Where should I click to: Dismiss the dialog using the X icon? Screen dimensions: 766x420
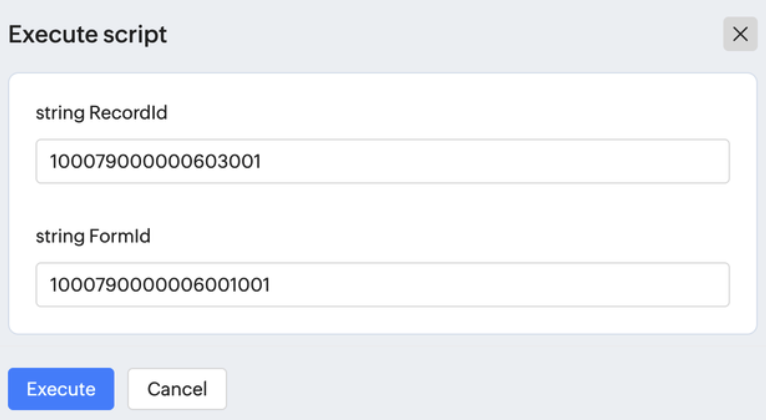point(740,34)
